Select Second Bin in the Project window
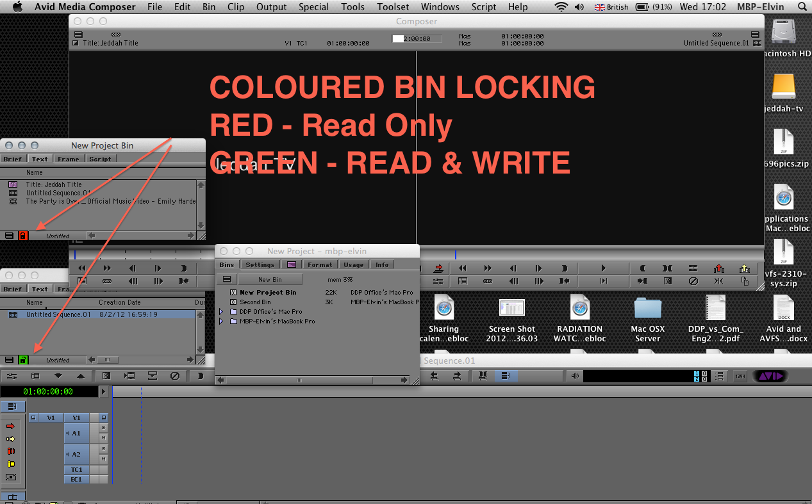This screenshot has width=812, height=504. pos(255,302)
